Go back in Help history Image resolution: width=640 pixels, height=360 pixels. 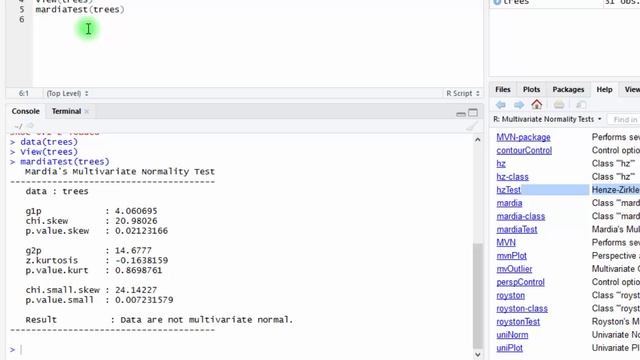(x=501, y=105)
